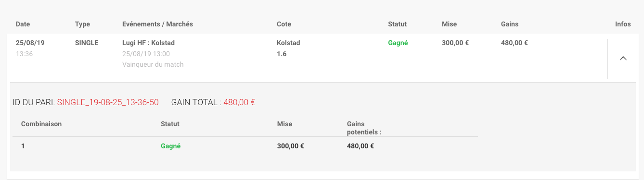Viewport: 644px width, 180px height.
Task: Click the Combinaison header in details table
Action: point(41,124)
